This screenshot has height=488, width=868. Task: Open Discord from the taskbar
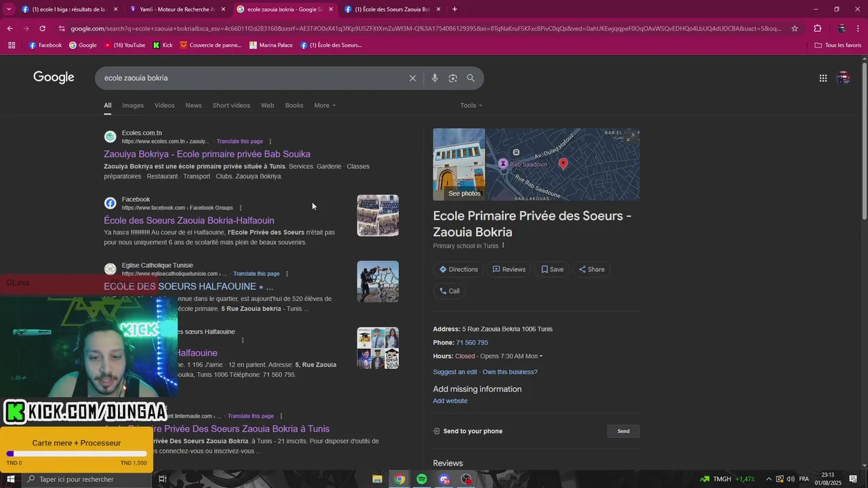(444, 479)
